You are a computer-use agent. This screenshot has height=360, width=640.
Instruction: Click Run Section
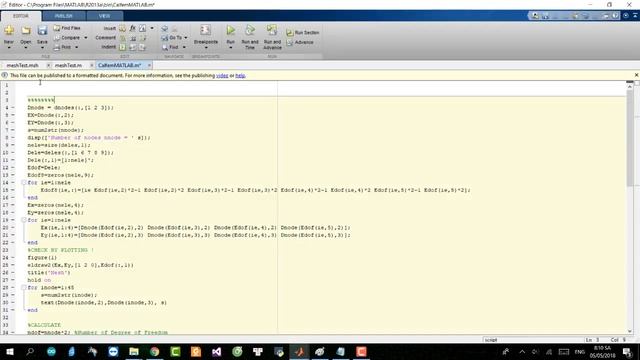coord(302,33)
